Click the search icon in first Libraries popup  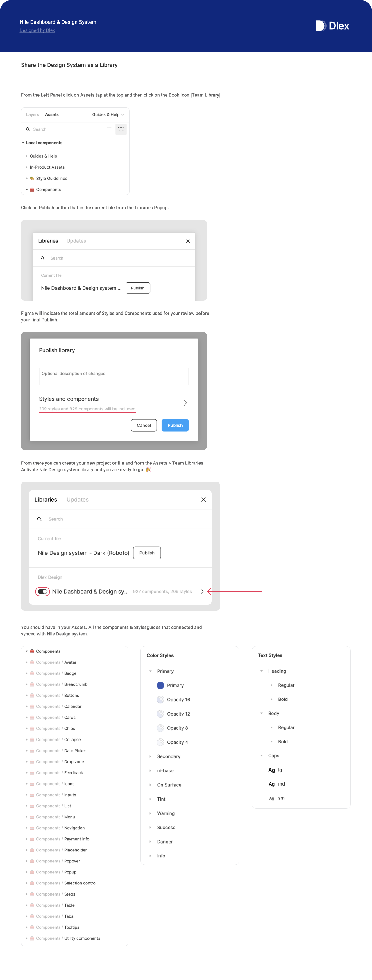[x=43, y=258]
